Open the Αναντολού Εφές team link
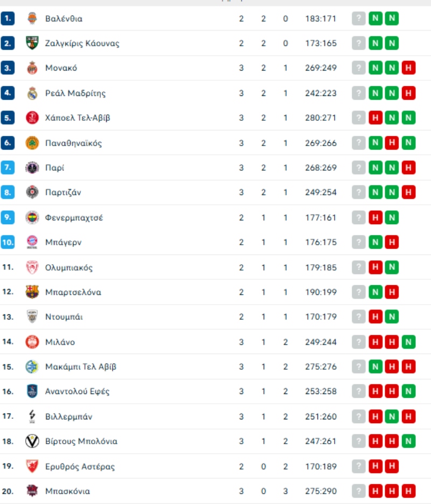Screen dimensions: 431x504 coord(77,391)
